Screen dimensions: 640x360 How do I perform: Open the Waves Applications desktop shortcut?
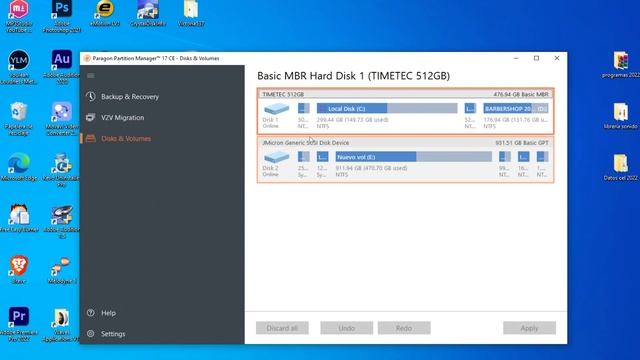tap(62, 324)
